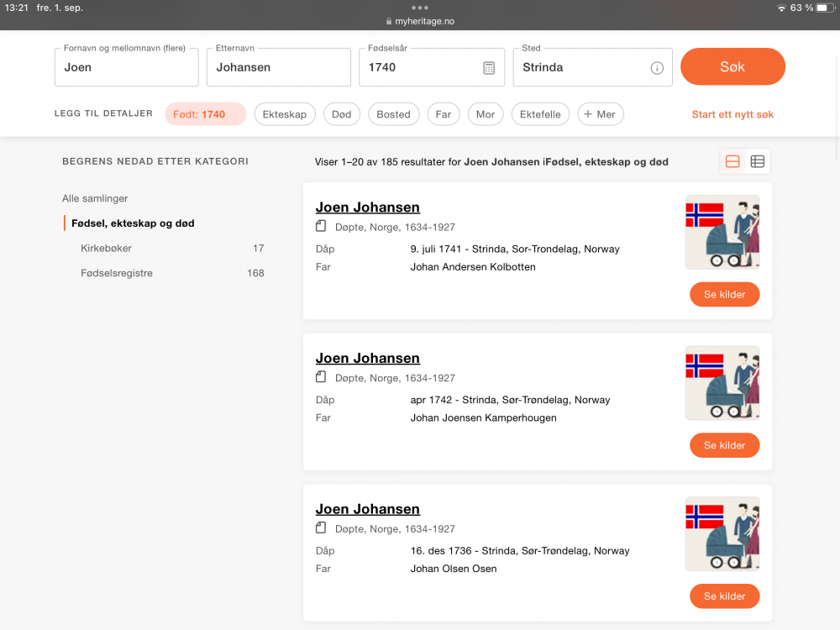Image resolution: width=840 pixels, height=630 pixels.
Task: Add the Ekteskap detail filter
Action: (285, 114)
